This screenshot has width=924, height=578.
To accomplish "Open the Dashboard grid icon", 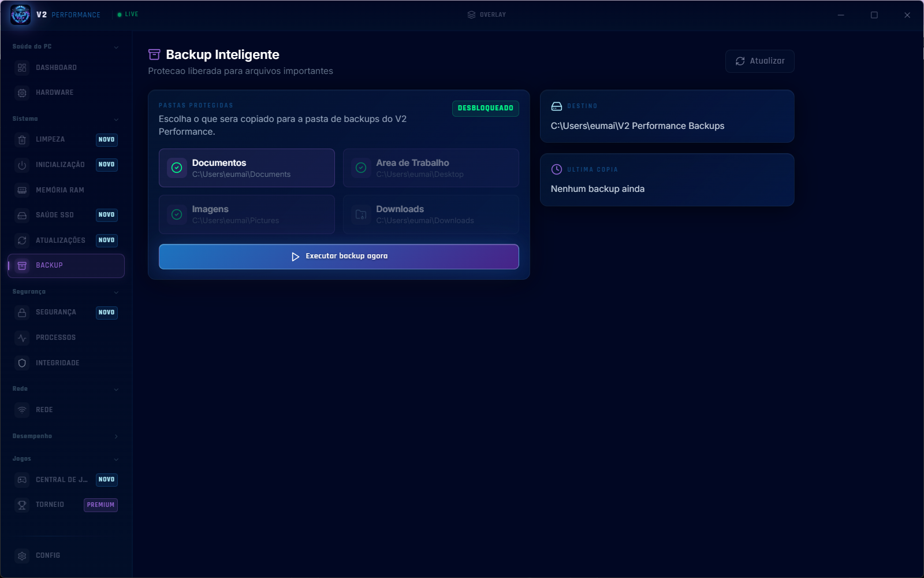I will tap(22, 68).
